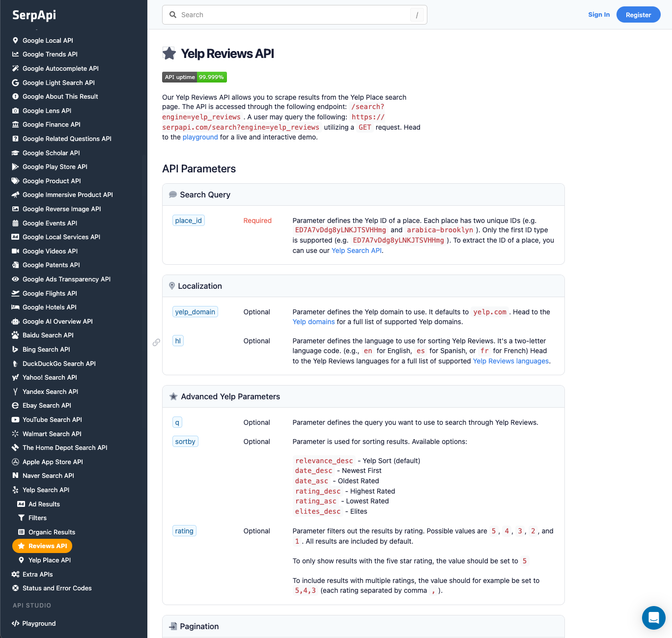The image size is (672, 638).
Task: Go to Google Ads Transparency API
Action: point(66,279)
